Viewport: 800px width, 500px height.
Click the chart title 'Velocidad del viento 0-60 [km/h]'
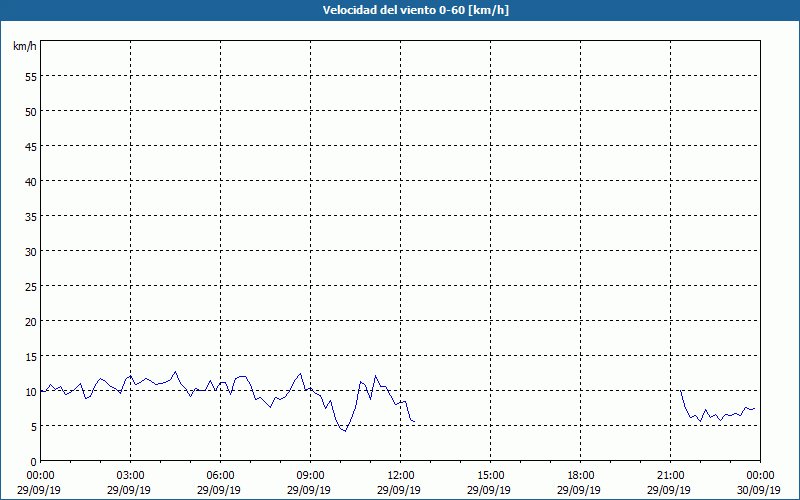(x=415, y=10)
